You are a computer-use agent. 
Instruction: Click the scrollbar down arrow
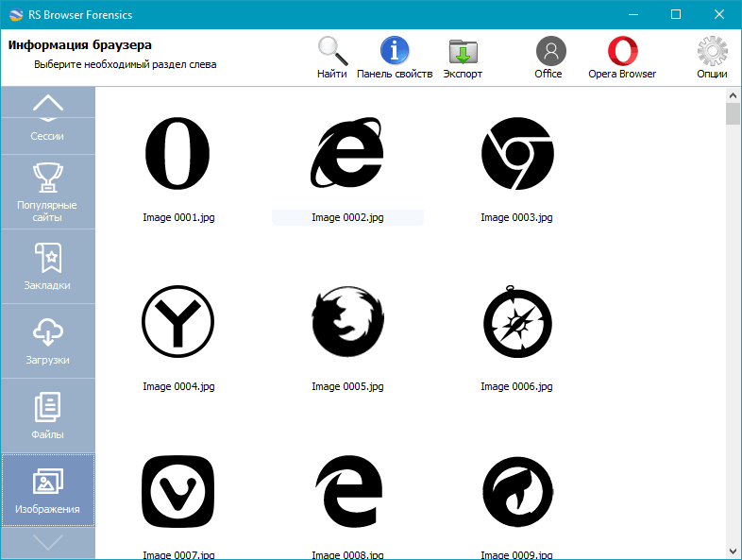[733, 552]
